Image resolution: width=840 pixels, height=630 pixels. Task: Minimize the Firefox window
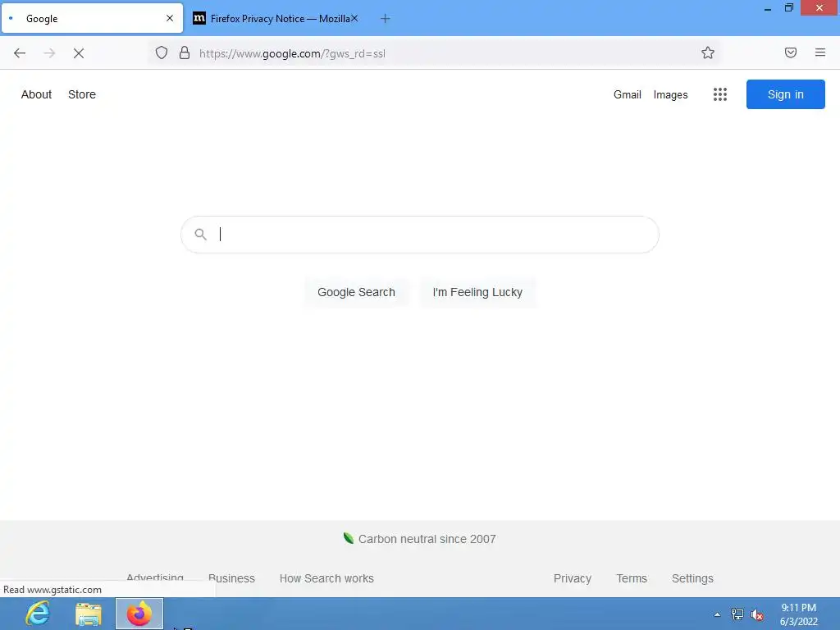pyautogui.click(x=768, y=9)
